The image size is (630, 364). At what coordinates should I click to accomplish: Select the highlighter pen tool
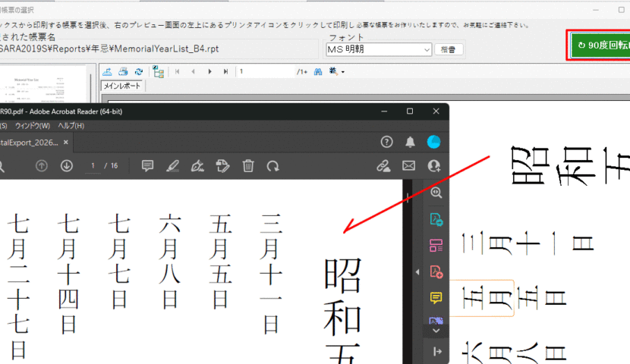tap(172, 165)
